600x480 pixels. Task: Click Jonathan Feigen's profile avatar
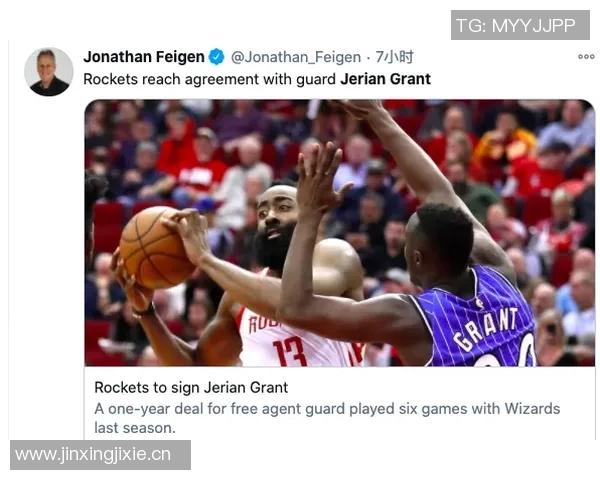tap(49, 72)
